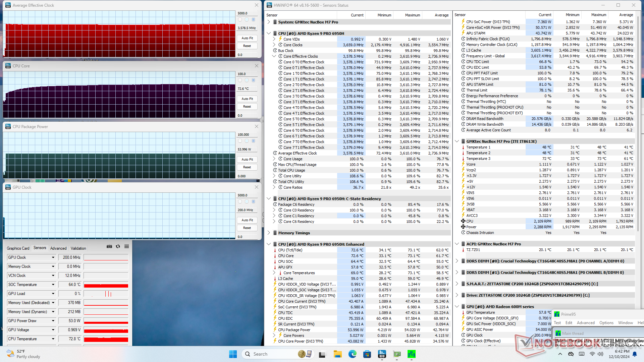Switch to Prime95 via its green taskbar icon
The image size is (644, 362).
point(412,354)
